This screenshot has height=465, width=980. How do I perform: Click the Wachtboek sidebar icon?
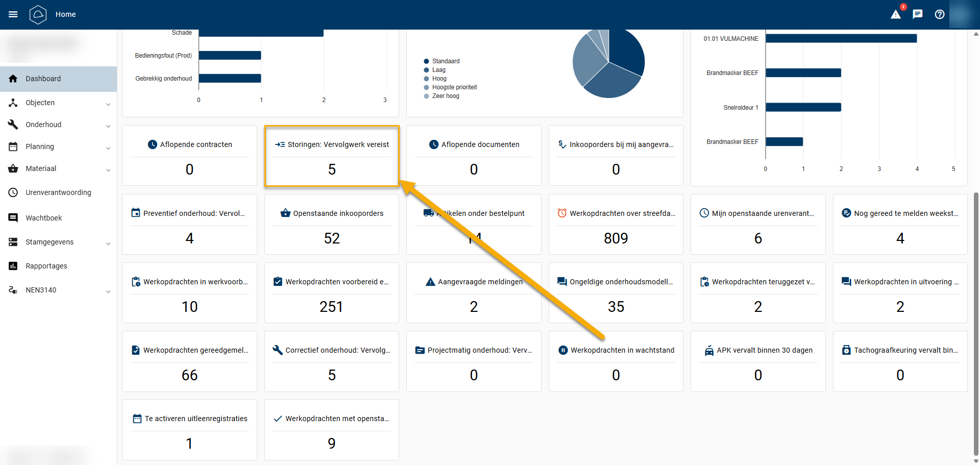(13, 218)
